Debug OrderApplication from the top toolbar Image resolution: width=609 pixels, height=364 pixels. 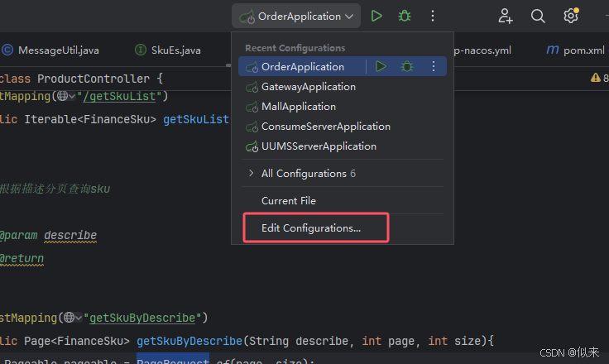coord(405,16)
